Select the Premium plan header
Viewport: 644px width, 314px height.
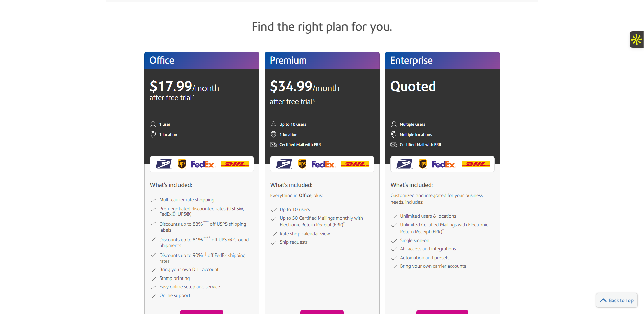coord(322,60)
